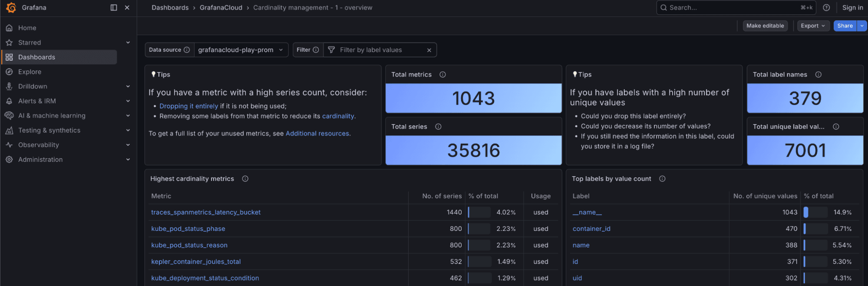Screen dimensions: 868x286
Task: Expand Testing & synthetics chevron
Action: tap(128, 130)
